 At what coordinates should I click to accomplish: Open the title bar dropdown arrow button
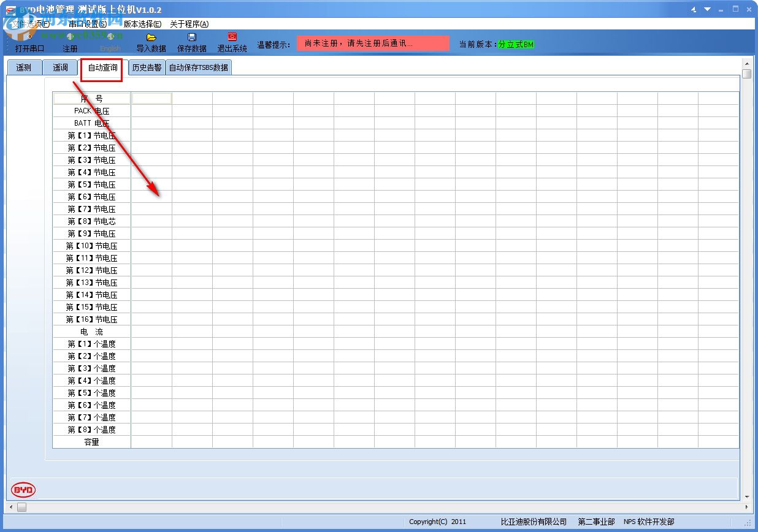(708, 9)
